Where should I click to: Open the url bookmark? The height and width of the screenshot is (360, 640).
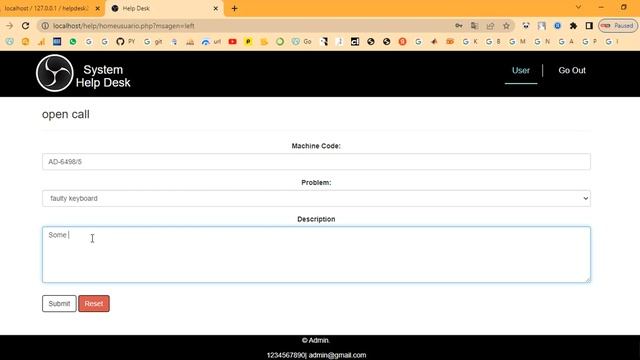211,42
